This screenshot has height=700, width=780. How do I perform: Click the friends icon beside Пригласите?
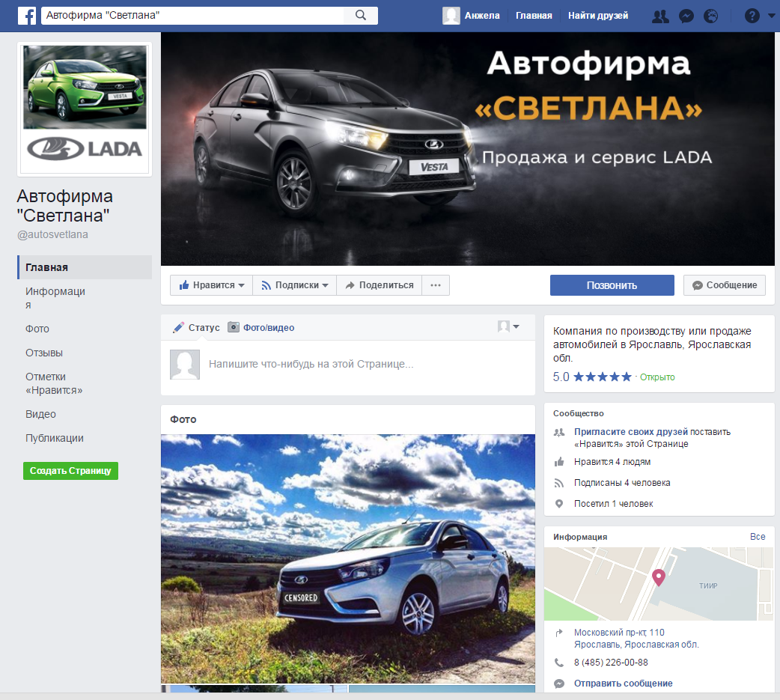click(559, 432)
